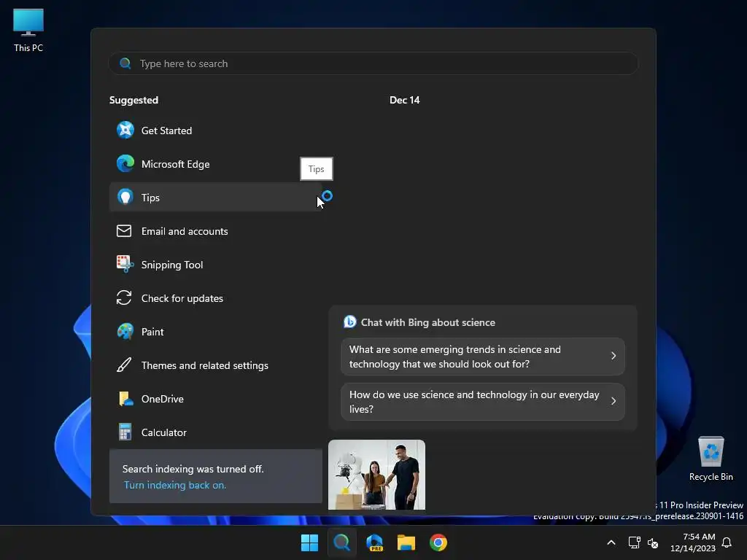Launch Google Chrome from the taskbar
This screenshot has height=560, width=747.
click(438, 542)
